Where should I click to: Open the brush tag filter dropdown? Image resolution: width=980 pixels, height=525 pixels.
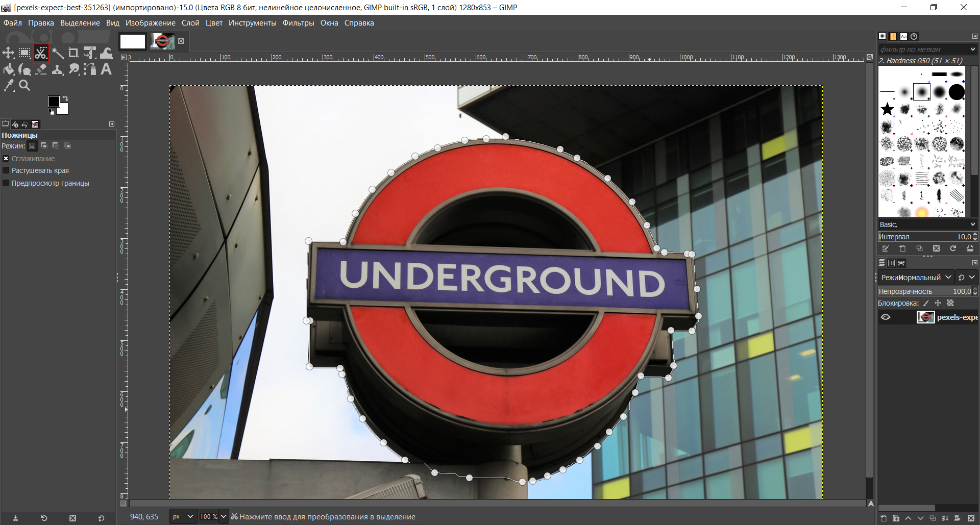(972, 49)
